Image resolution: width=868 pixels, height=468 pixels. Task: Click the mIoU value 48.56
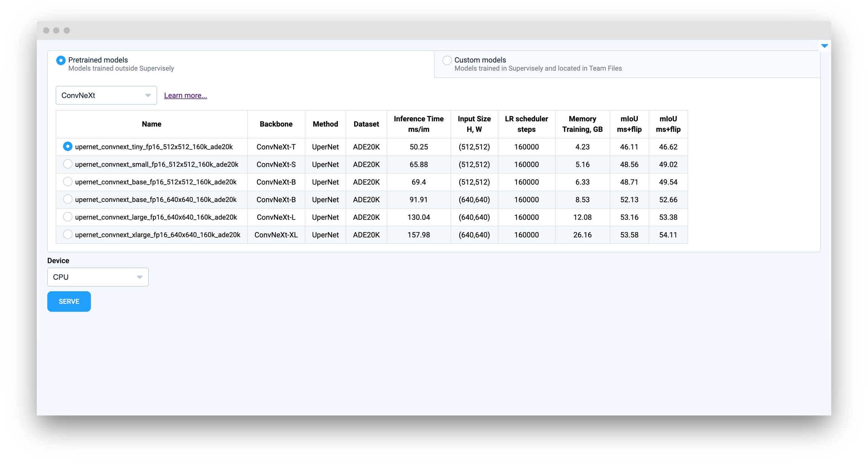(629, 164)
